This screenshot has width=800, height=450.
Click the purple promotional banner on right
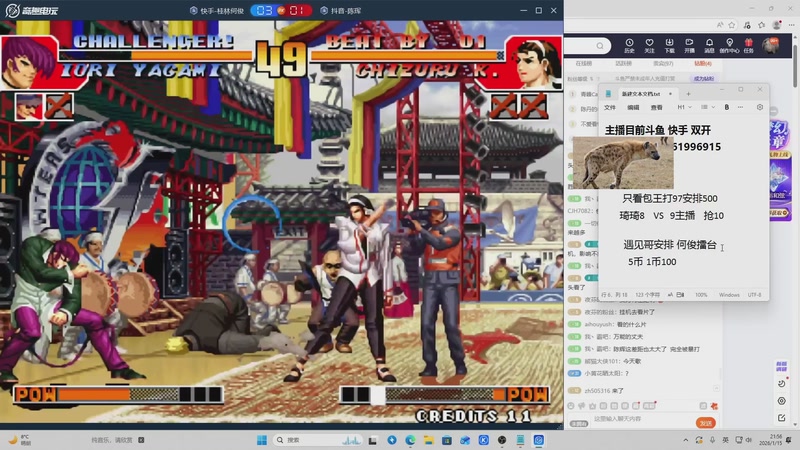pyautogui.click(x=780, y=170)
